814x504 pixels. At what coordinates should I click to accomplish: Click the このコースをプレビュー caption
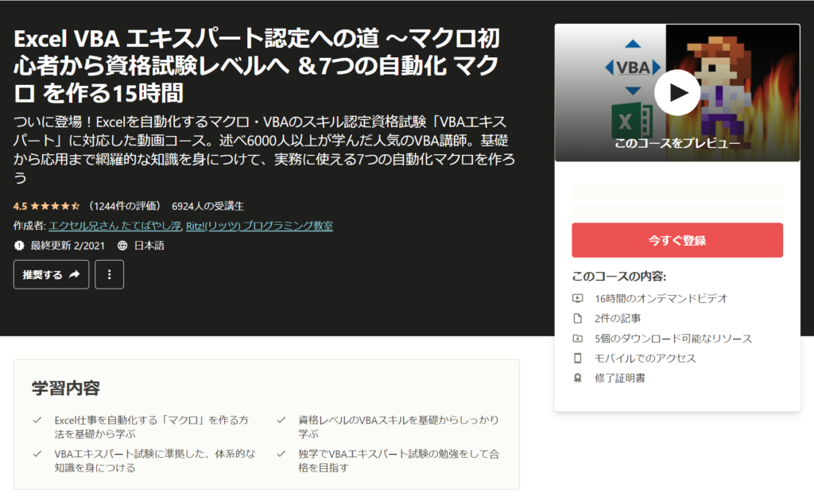tap(677, 143)
